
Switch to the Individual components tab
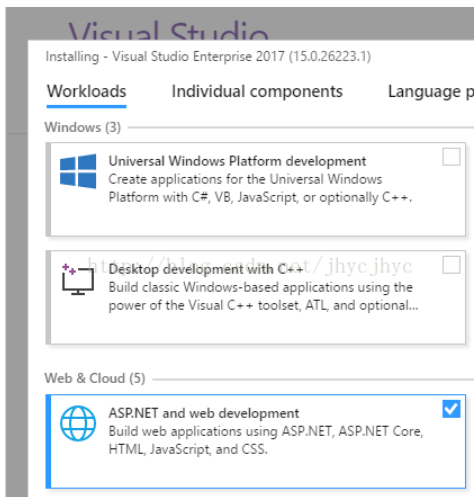click(257, 91)
